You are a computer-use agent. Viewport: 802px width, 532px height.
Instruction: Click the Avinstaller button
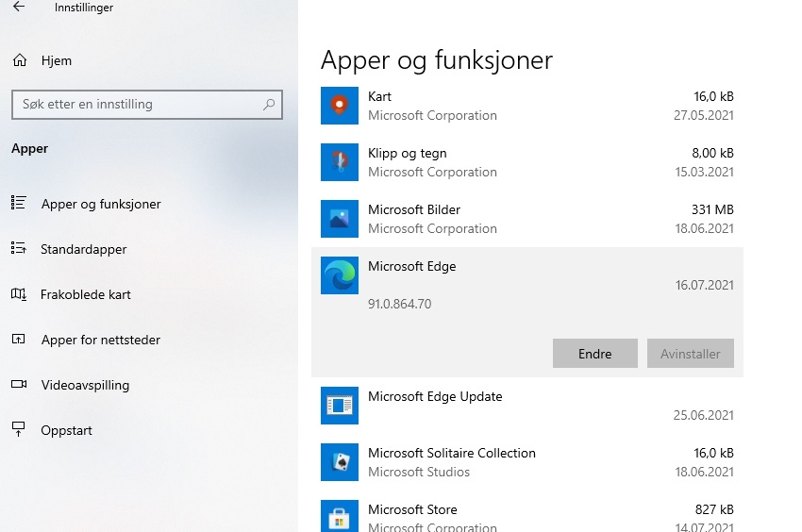[x=690, y=354]
